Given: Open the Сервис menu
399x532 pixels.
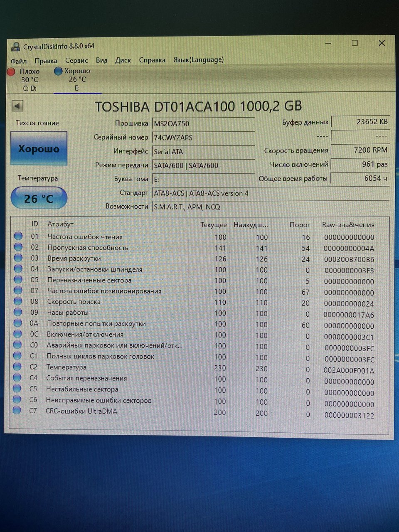Looking at the screenshot, I should (x=76, y=61).
